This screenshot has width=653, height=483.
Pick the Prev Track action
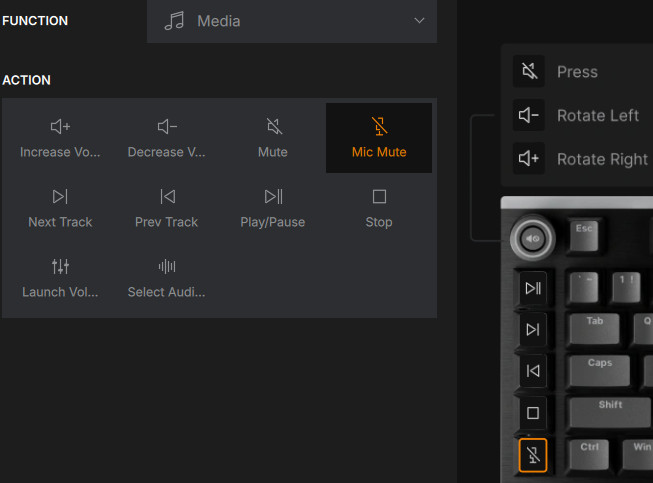tap(167, 208)
